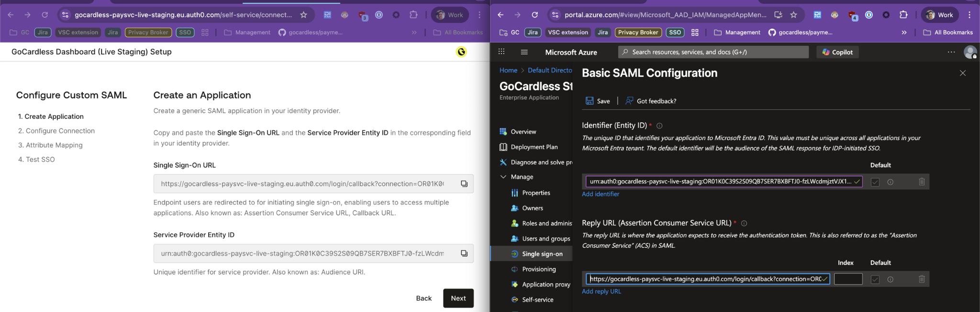This screenshot has width=980, height=312.
Task: Delete the Identifier Entity ID entry
Action: coord(921,182)
